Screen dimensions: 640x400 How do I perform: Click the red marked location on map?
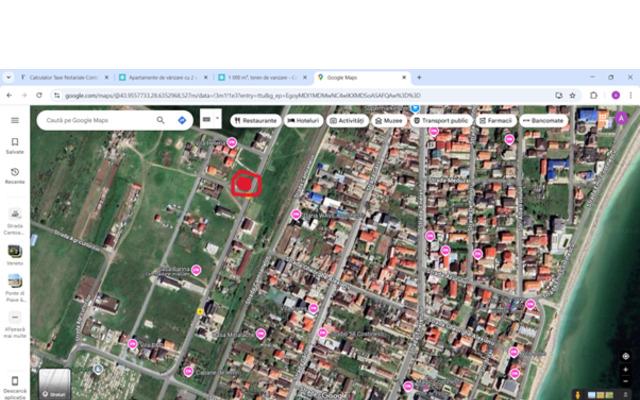coord(246,185)
